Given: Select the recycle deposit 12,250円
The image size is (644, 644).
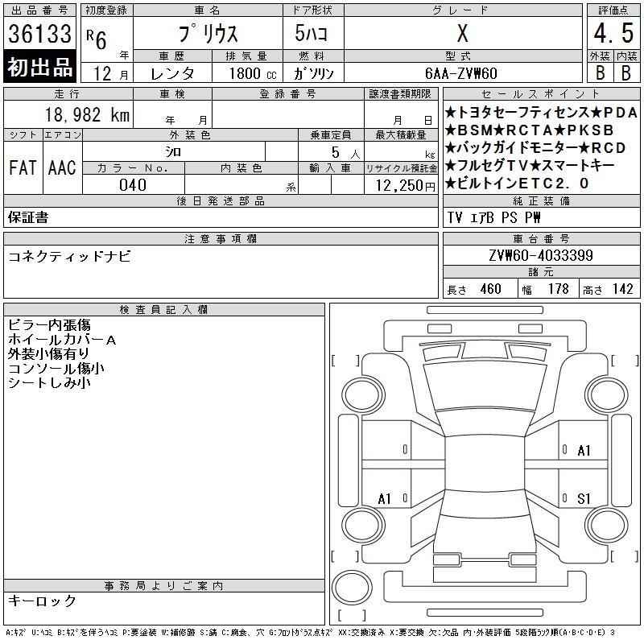Looking at the screenshot, I should [406, 186].
